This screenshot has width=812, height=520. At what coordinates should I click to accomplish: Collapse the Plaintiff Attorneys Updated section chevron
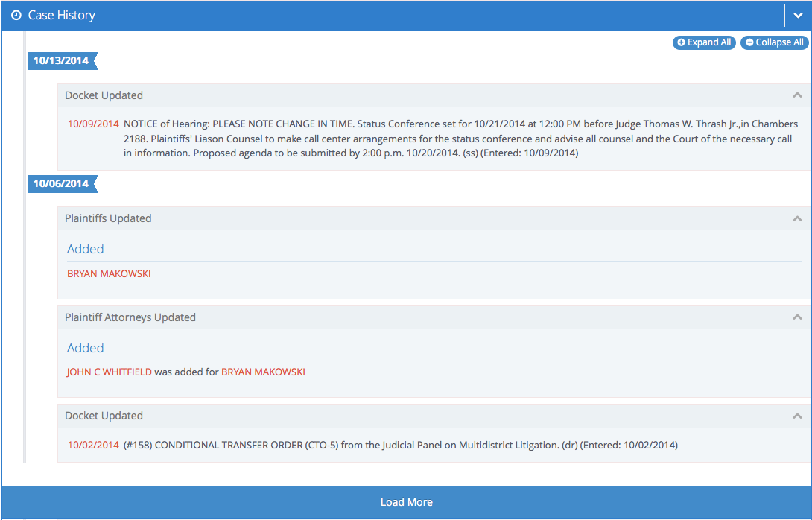tap(797, 317)
